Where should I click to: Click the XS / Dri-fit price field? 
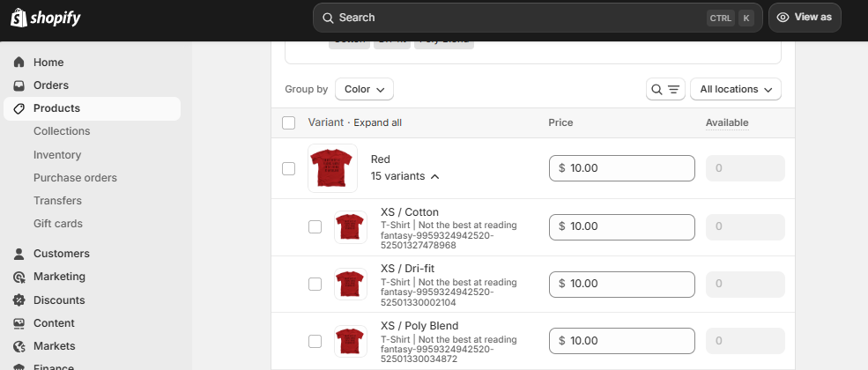(x=621, y=284)
